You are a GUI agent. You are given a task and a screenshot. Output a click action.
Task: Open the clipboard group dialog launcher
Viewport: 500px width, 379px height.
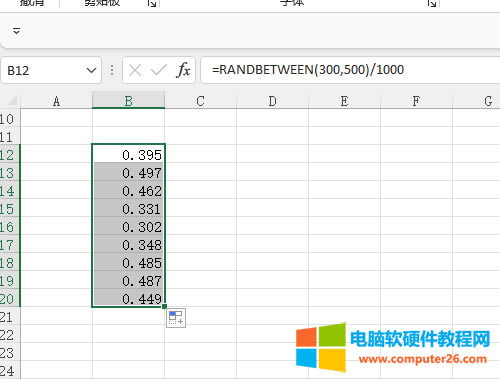click(x=152, y=3)
